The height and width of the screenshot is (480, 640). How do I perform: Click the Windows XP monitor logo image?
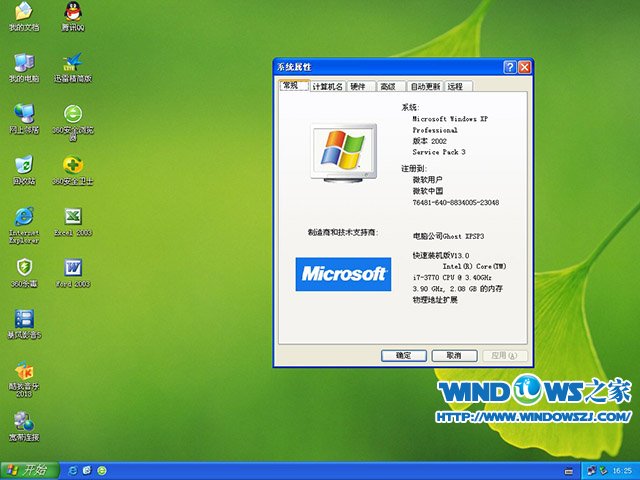click(x=343, y=153)
